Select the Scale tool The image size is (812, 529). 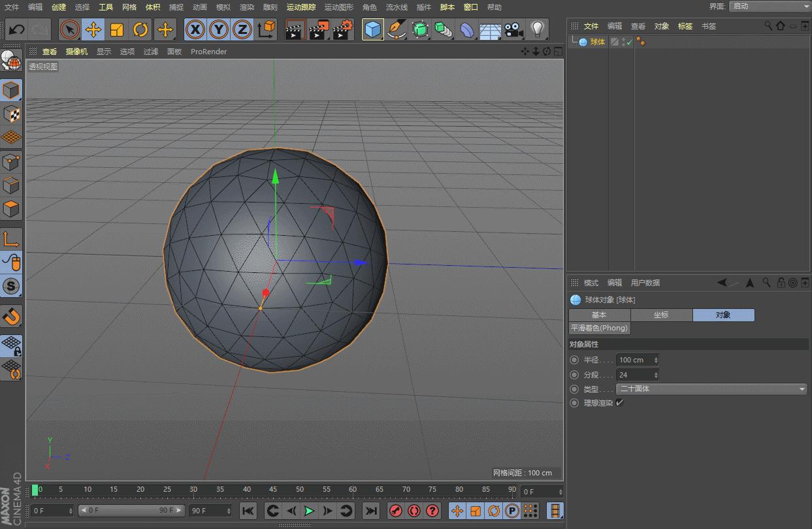[x=116, y=29]
